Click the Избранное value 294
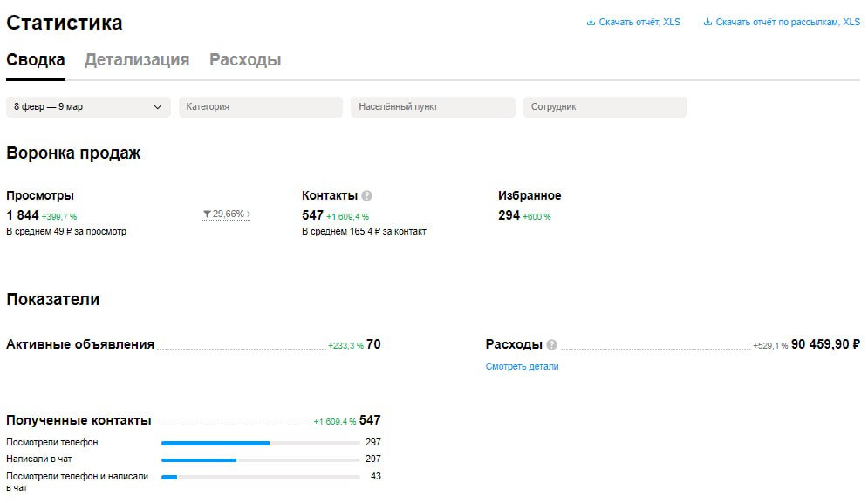Screen dimensions: 868x503 (509, 215)
